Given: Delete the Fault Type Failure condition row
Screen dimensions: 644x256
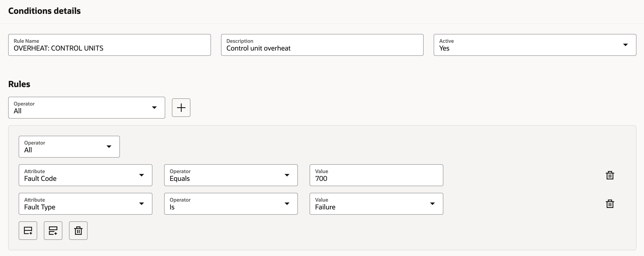Looking at the screenshot, I should click(610, 204).
